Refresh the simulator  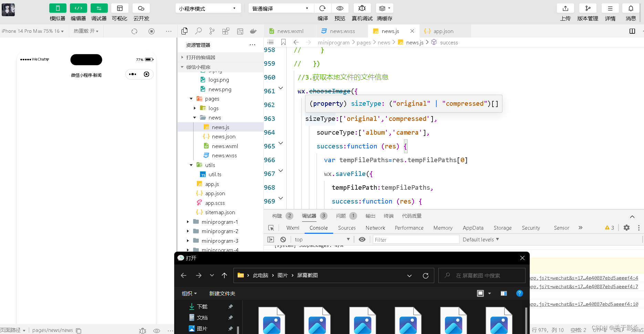point(134,31)
